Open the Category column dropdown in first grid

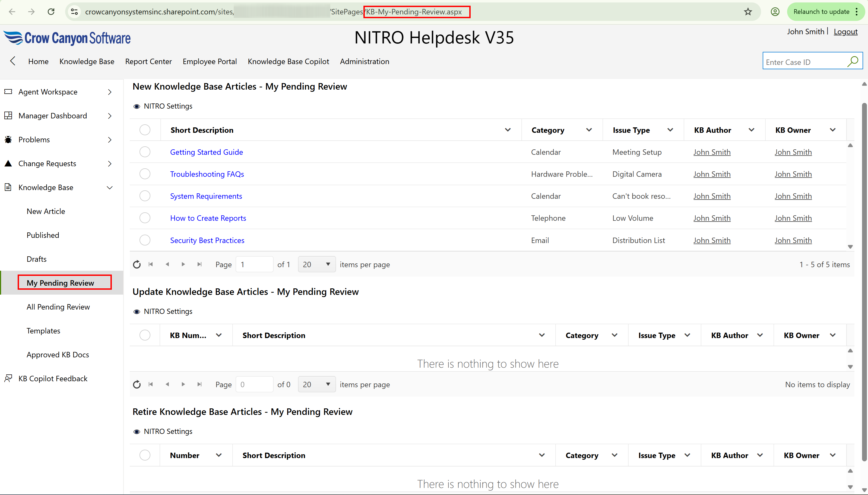coord(589,130)
